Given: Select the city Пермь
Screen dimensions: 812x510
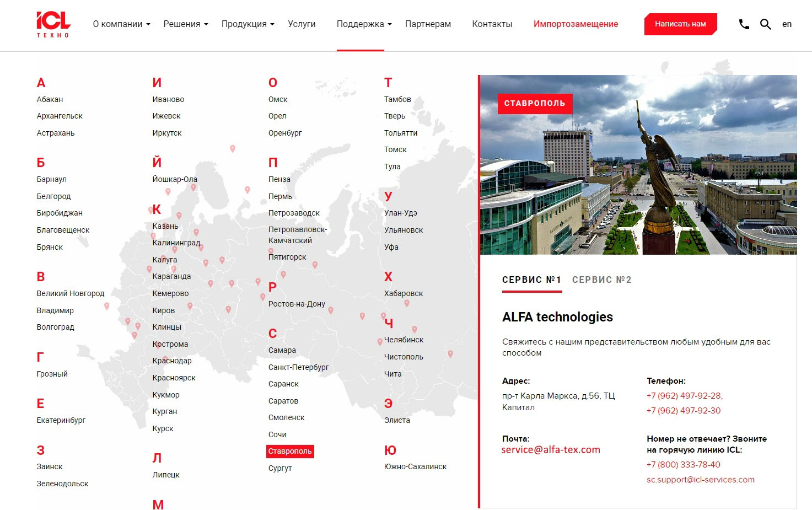Looking at the screenshot, I should click(x=280, y=197).
